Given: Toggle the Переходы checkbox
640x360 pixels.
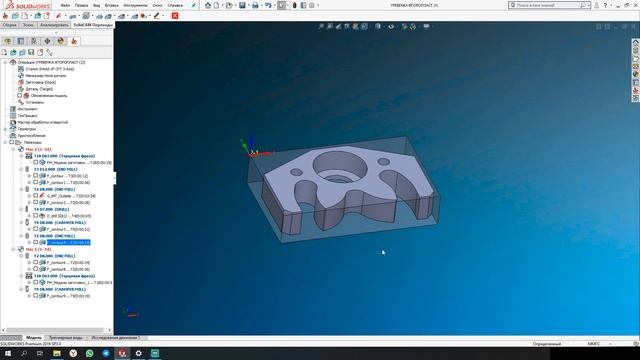Looking at the screenshot, I should pyautogui.click(x=12, y=142).
